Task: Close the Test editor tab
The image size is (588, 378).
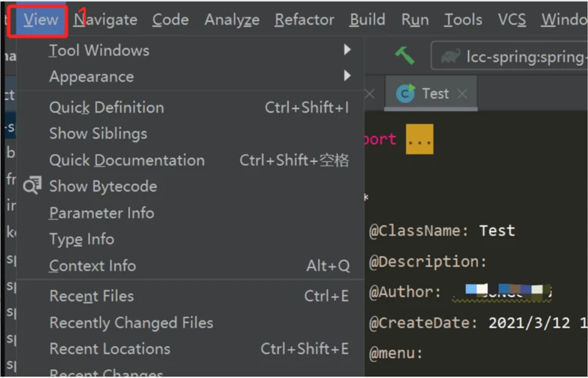Action: pos(462,93)
